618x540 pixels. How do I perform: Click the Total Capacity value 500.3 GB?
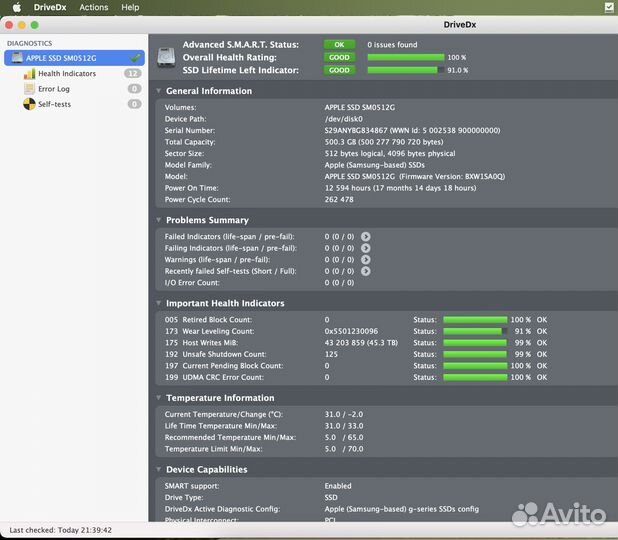384,142
